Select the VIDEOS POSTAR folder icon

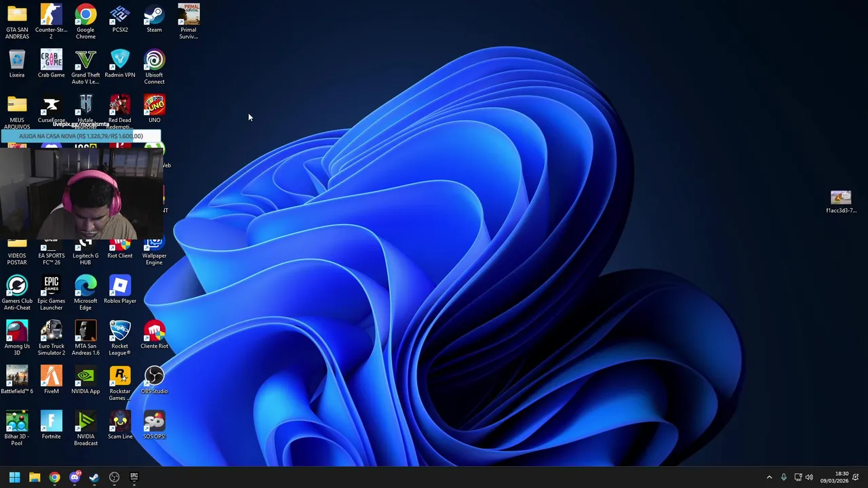pyautogui.click(x=17, y=252)
